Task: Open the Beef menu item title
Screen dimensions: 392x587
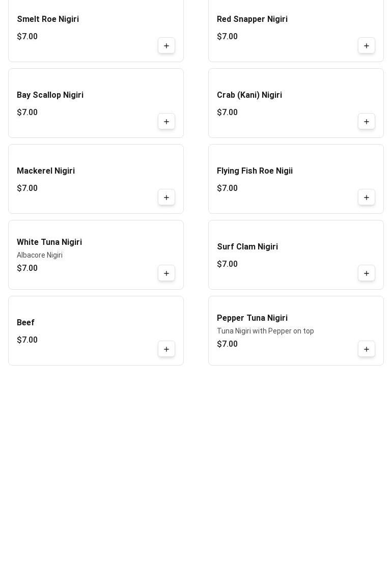Action: click(26, 323)
